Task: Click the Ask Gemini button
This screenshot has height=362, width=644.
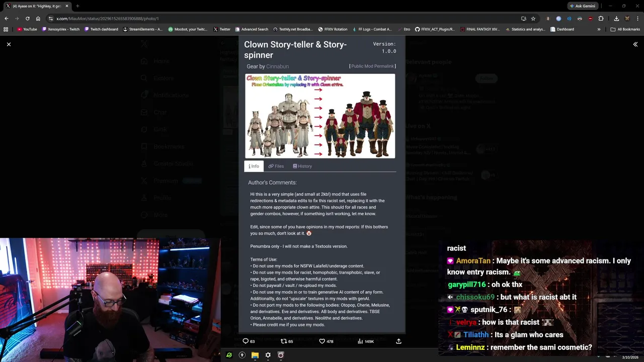Action: click(582, 6)
